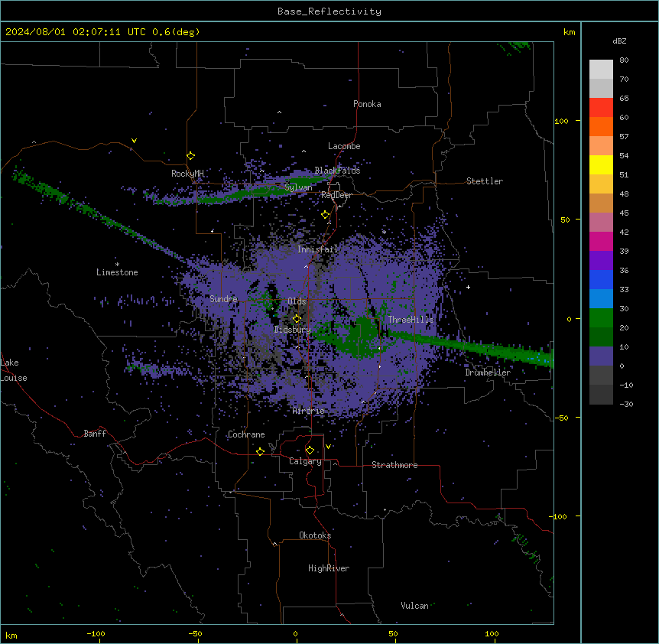Select the Lacombe label on the map
This screenshot has width=659, height=644.
344,146
